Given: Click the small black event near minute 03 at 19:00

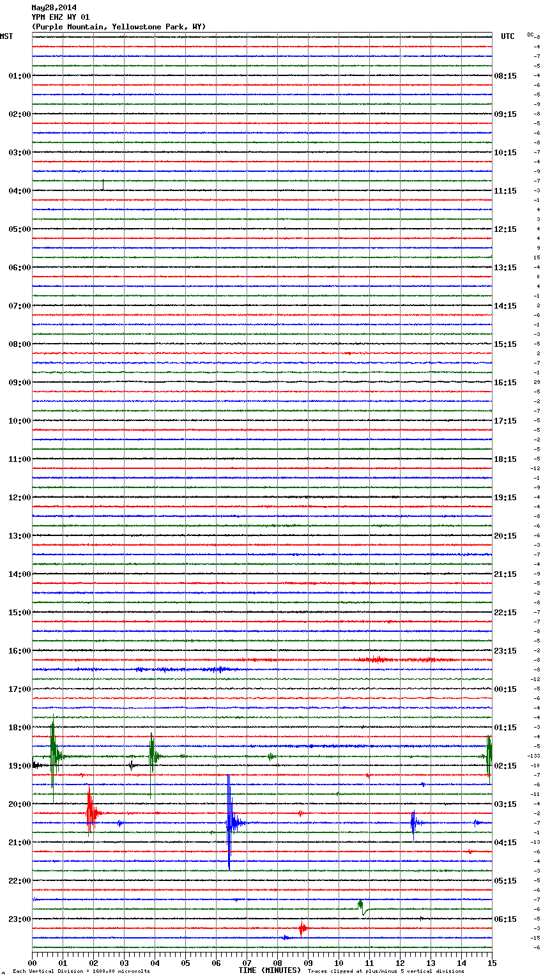Looking at the screenshot, I should click(x=132, y=765).
